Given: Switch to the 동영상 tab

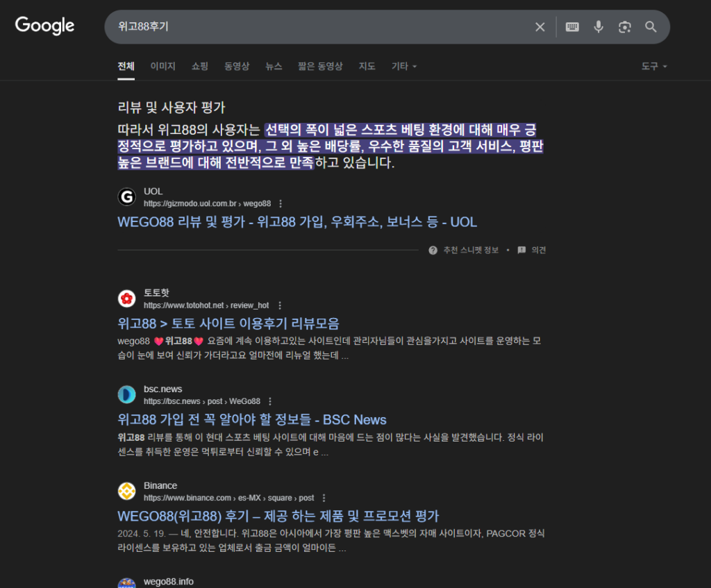Looking at the screenshot, I should [237, 66].
